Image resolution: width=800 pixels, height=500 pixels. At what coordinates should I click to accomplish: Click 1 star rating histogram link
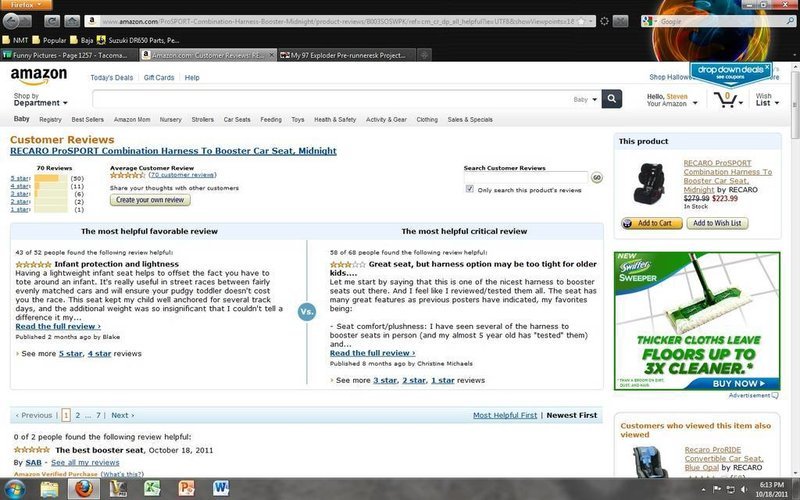click(x=20, y=210)
